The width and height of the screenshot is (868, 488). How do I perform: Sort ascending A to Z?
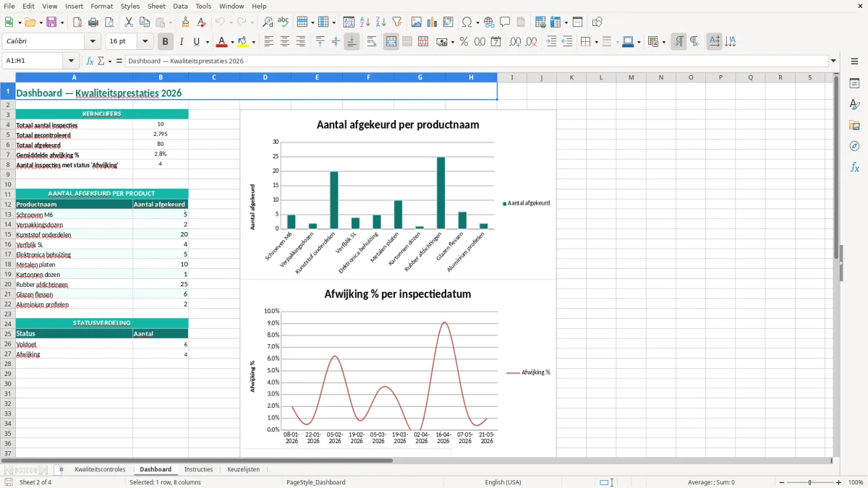365,22
